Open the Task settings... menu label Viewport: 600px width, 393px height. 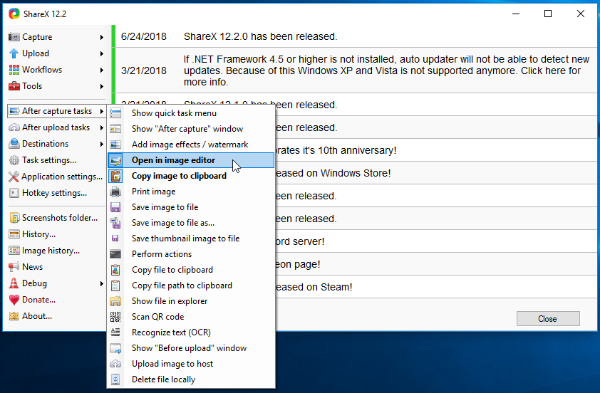pos(49,160)
